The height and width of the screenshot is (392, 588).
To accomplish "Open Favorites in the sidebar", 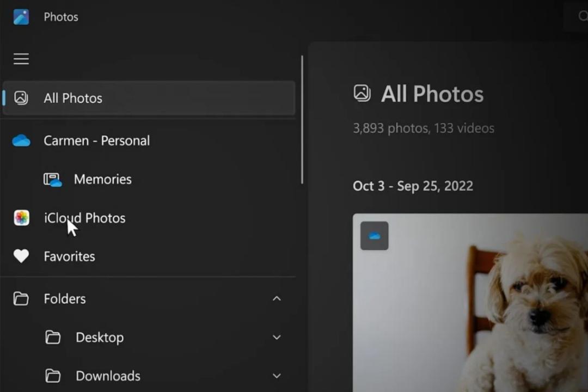I will click(149, 256).
